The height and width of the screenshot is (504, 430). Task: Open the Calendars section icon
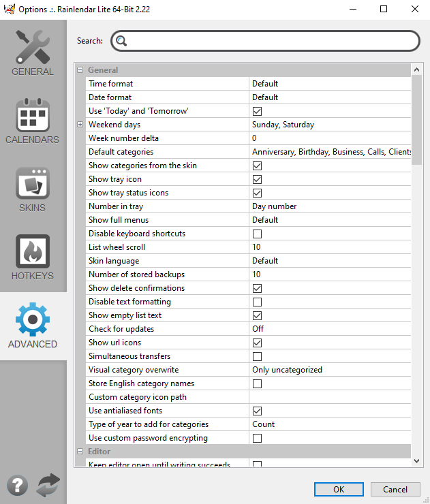pos(33,115)
